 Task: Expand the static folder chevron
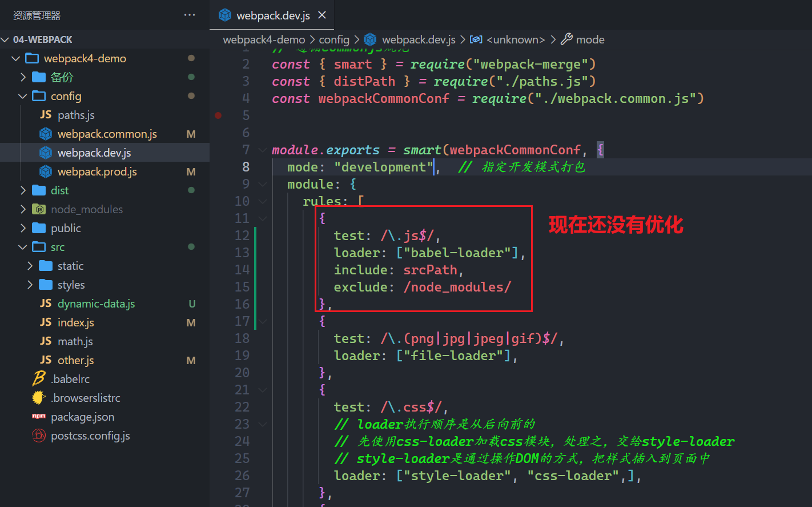[30, 266]
